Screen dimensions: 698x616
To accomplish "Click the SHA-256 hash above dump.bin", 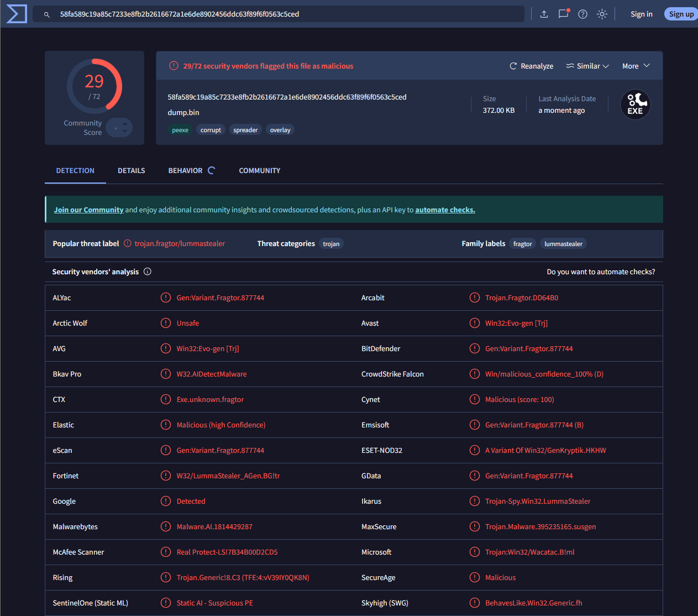I will click(287, 97).
